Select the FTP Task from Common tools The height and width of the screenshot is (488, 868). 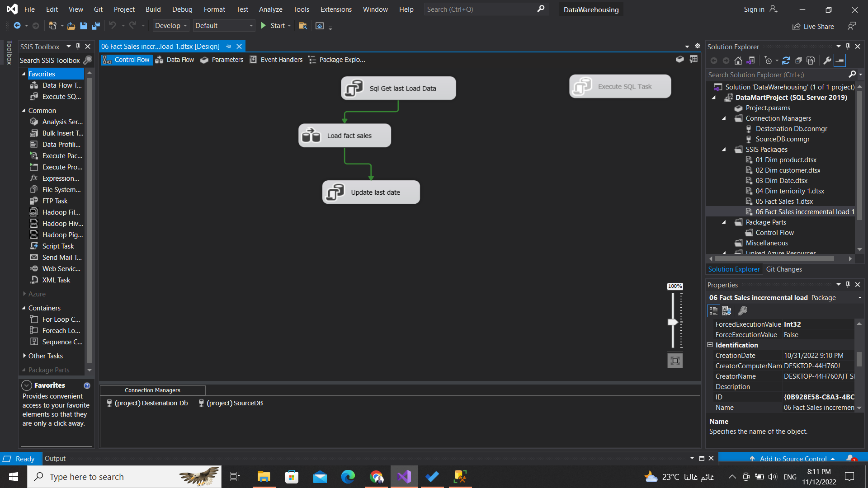[54, 201]
